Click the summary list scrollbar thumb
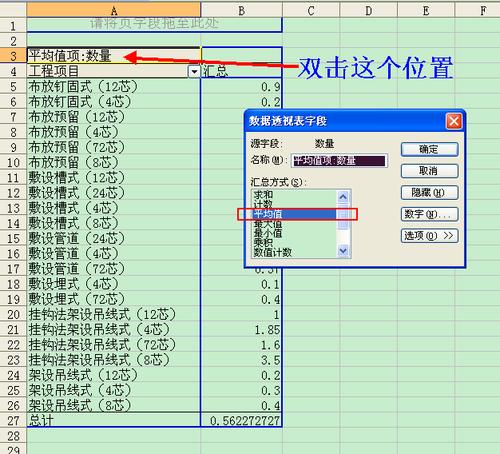This screenshot has height=454, width=500. pyautogui.click(x=343, y=217)
